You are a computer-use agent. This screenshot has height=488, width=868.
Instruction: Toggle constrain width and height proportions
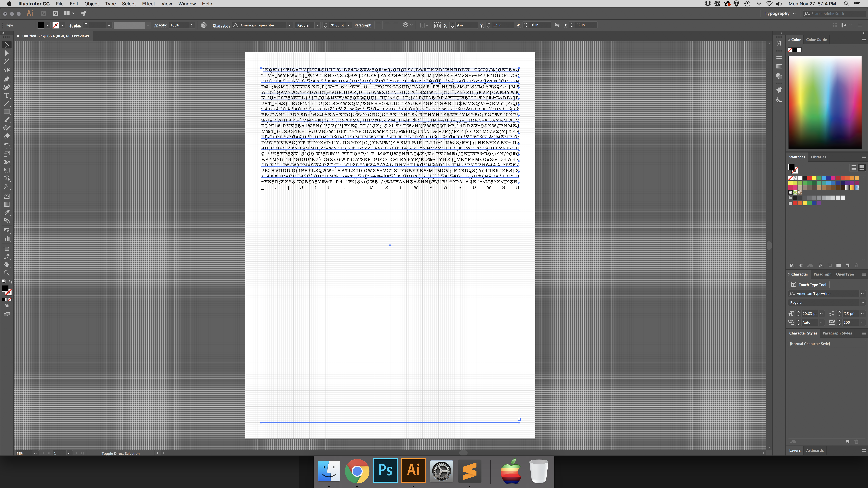(x=557, y=25)
